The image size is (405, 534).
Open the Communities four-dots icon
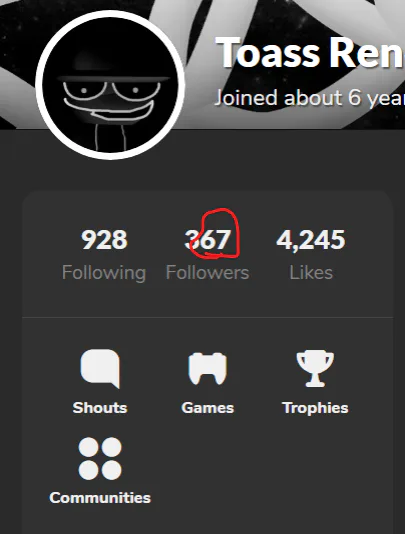(100, 458)
